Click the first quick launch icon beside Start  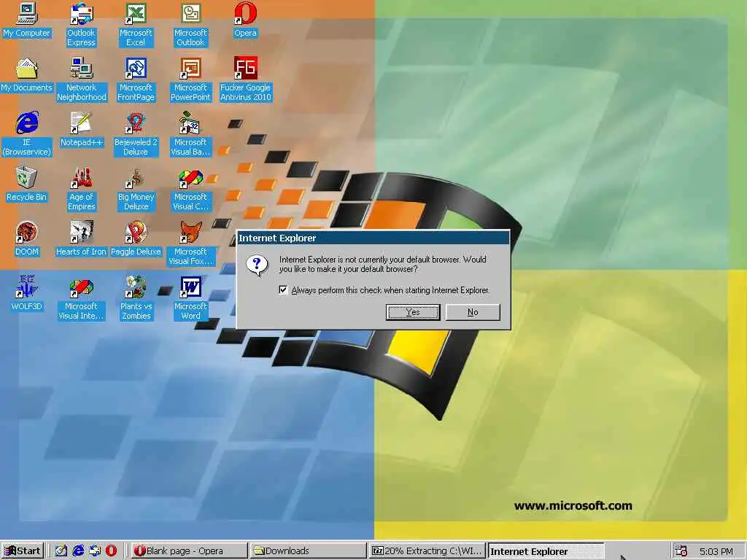61,551
